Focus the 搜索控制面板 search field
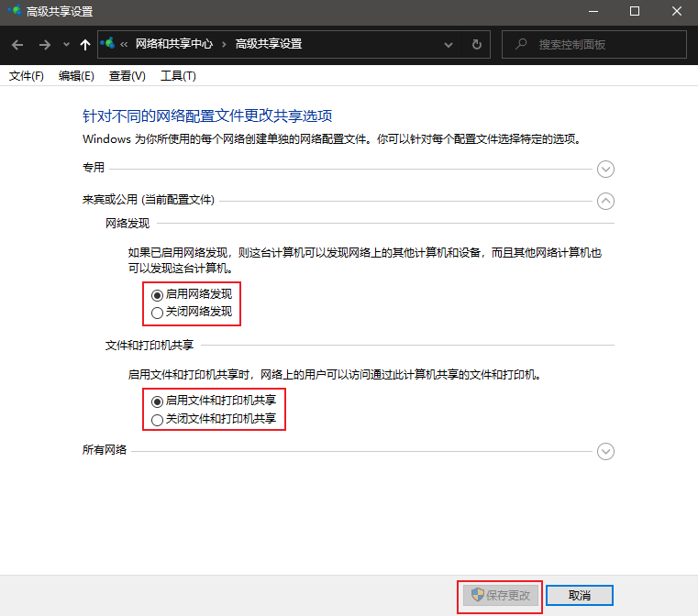 pos(593,45)
